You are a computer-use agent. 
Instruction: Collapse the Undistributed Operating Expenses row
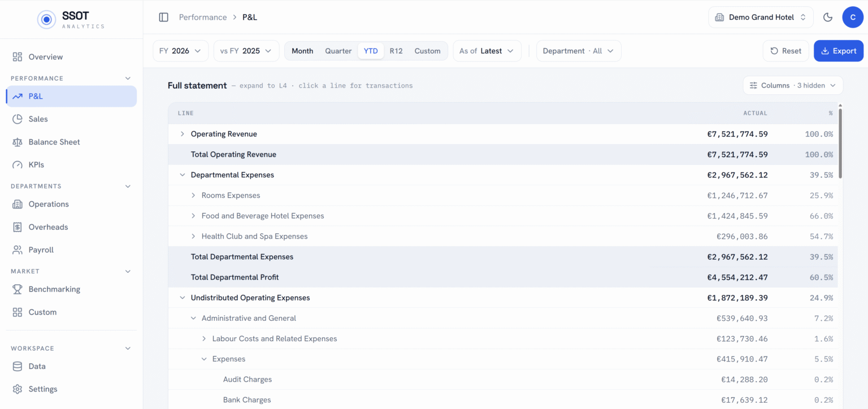pyautogui.click(x=183, y=298)
